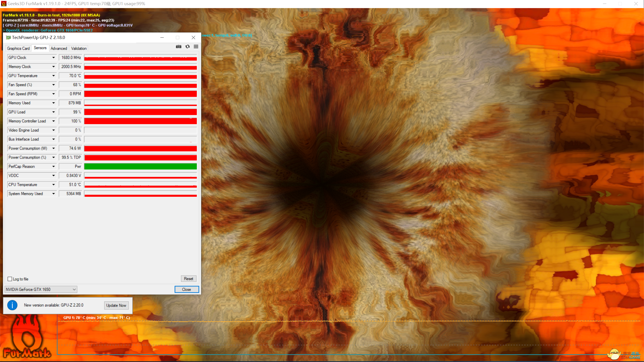
Task: Minimize the GPU-Z window
Action: tap(162, 37)
